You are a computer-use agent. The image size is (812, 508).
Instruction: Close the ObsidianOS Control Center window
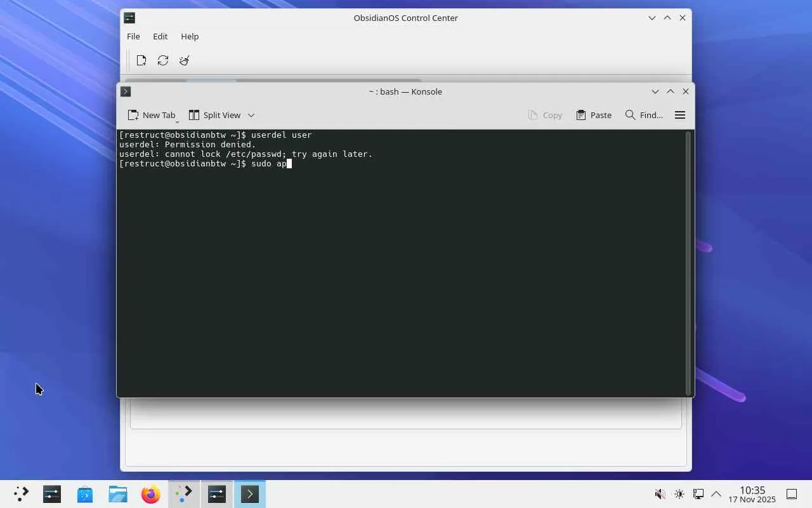pos(683,18)
